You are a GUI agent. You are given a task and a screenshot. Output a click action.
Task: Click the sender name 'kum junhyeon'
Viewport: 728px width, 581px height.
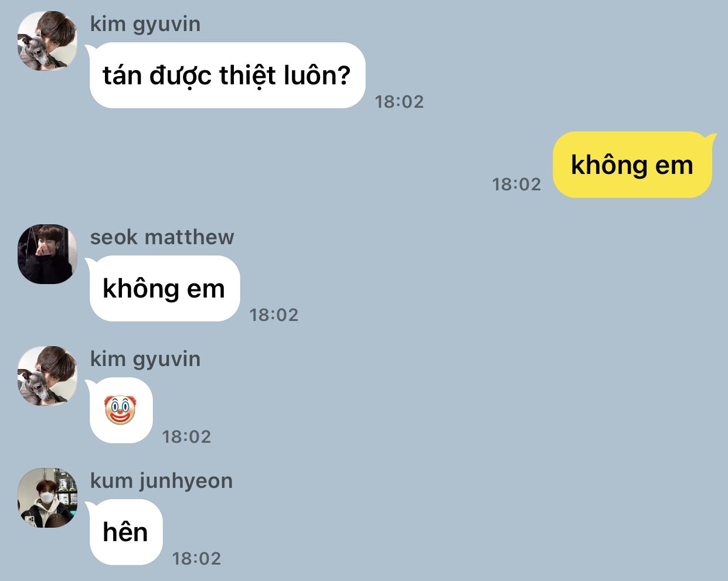point(162,481)
